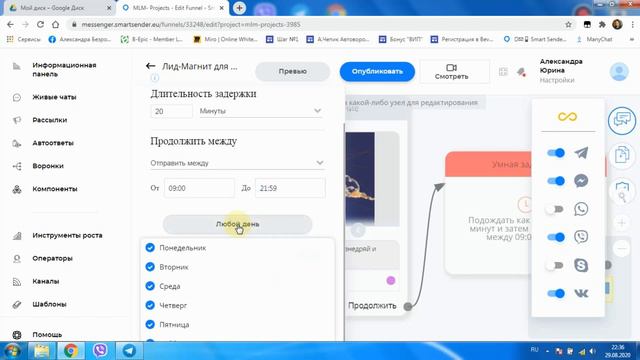The height and width of the screenshot is (360, 640).
Task: Click the Viber icon in channels panel
Action: pyautogui.click(x=581, y=237)
